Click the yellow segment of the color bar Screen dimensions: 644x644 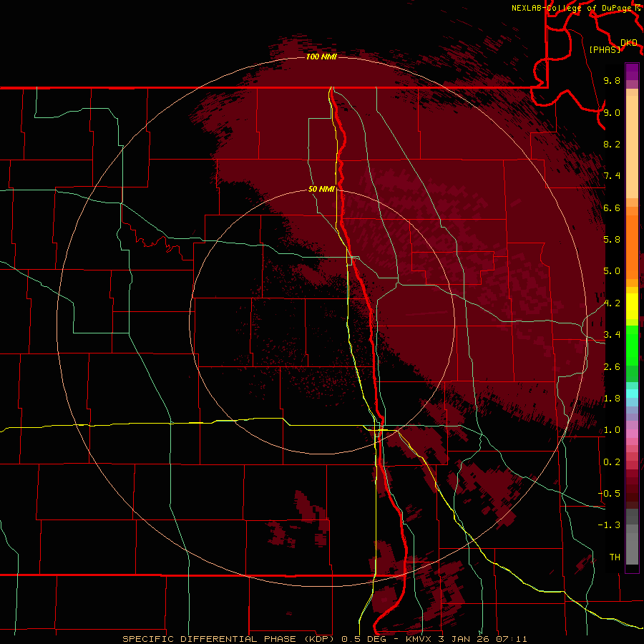(x=632, y=306)
